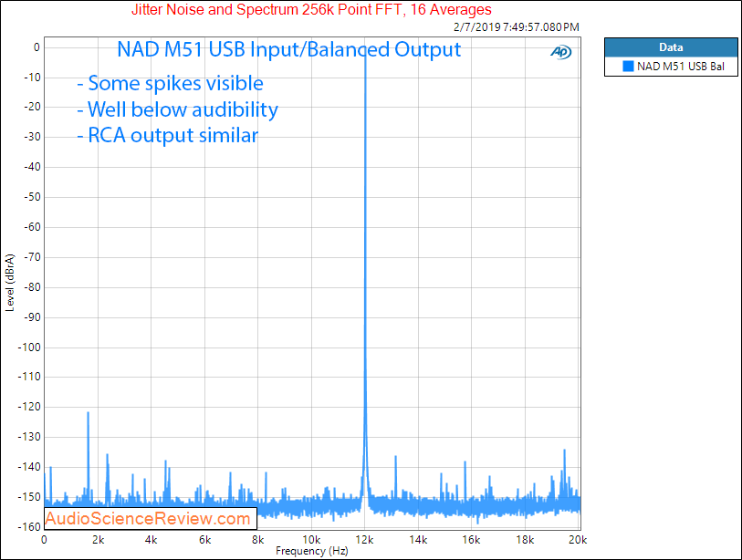Click the AP logo in the chart corner

point(561,52)
